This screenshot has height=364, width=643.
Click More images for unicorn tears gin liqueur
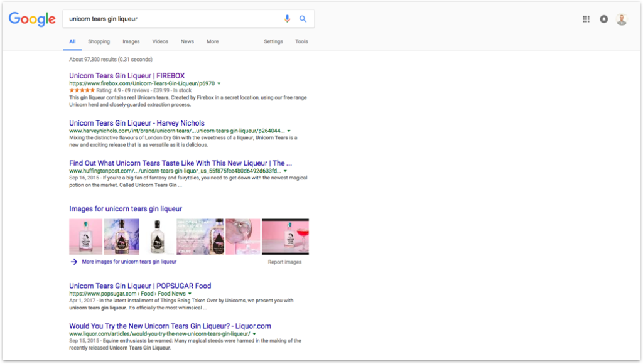click(x=129, y=262)
